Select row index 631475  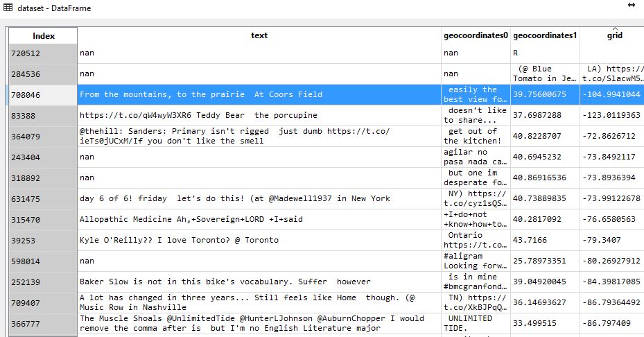(x=43, y=199)
